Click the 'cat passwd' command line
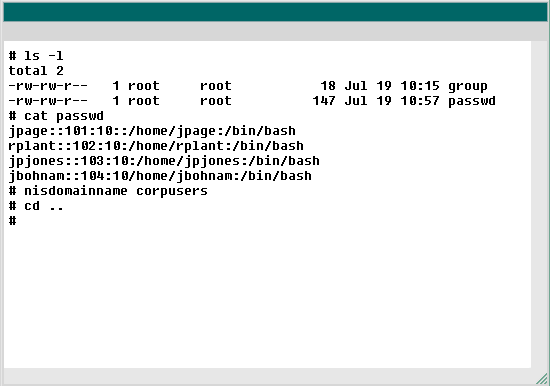Screen dimensions: 550x386 click(56, 116)
